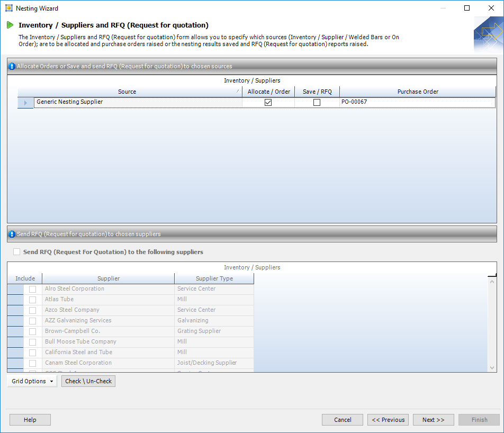Click the Supplier Type column header
The width and height of the screenshot is (504, 433).
pos(214,278)
